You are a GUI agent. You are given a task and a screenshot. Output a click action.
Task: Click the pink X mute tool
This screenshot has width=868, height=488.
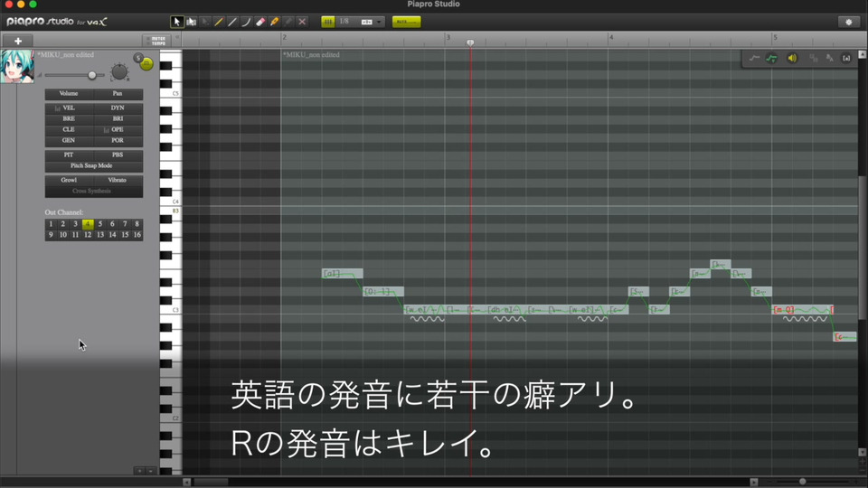click(302, 22)
